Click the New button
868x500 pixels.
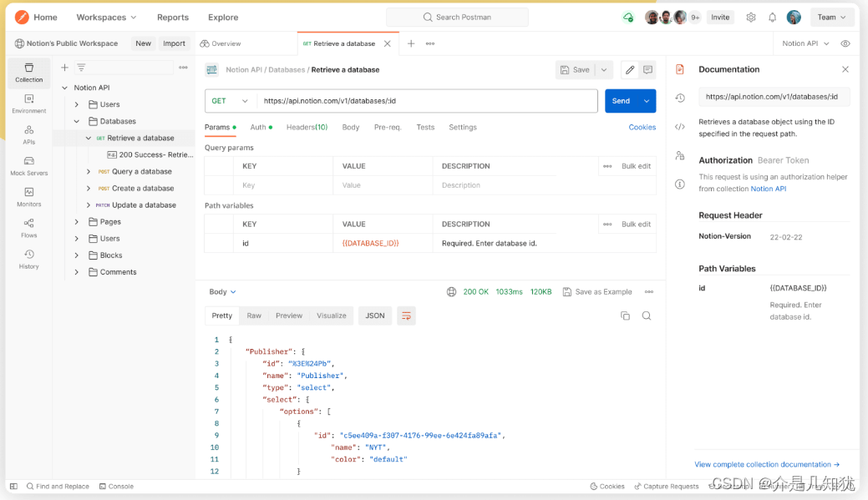143,43
